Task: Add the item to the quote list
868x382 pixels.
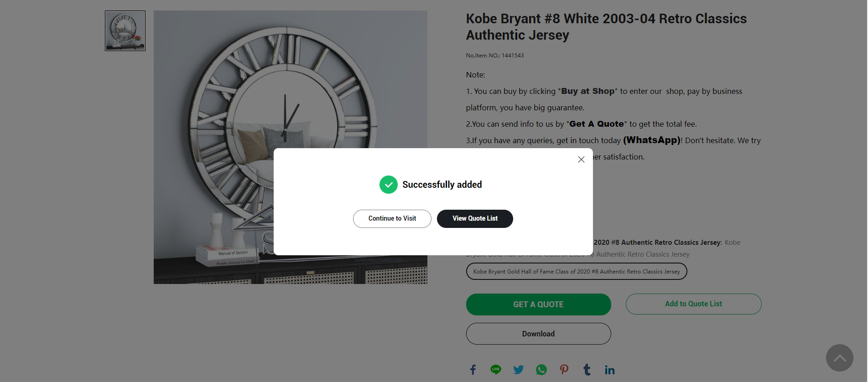Action: (x=693, y=304)
